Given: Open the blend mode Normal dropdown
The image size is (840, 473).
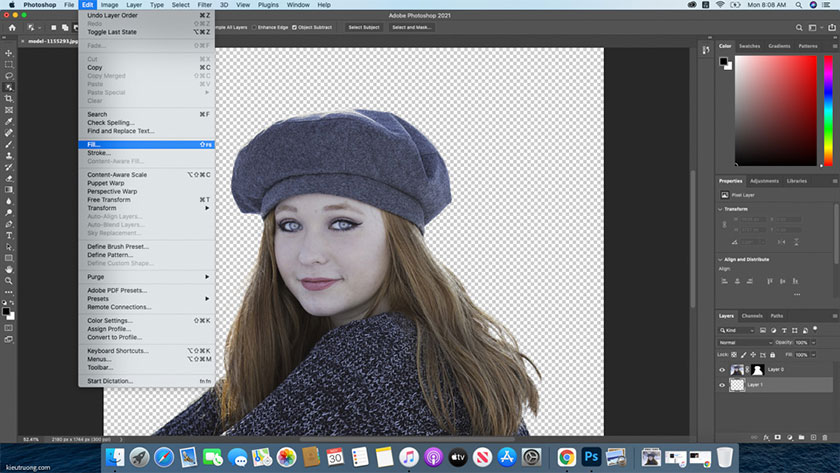Looking at the screenshot, I should pyautogui.click(x=745, y=342).
